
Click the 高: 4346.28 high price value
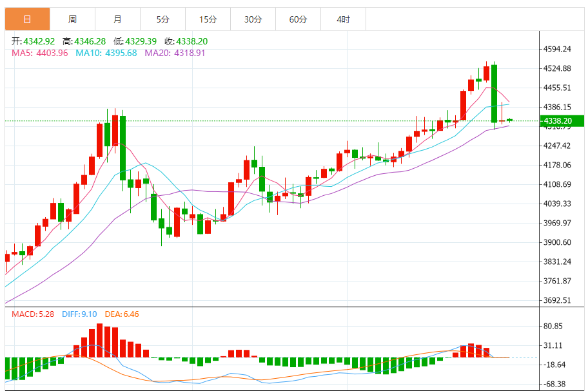(84, 41)
